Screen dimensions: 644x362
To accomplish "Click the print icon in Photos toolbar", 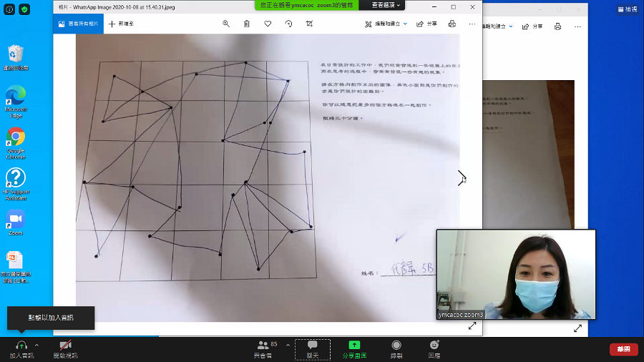I will (x=452, y=24).
